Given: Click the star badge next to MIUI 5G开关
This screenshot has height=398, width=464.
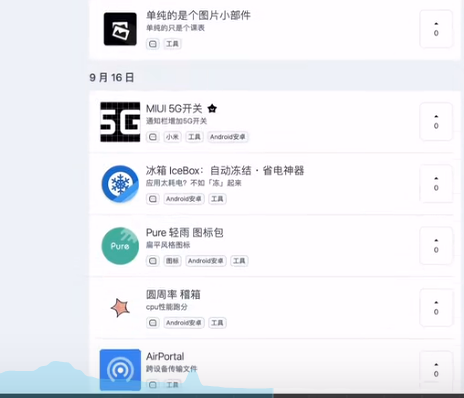Looking at the screenshot, I should 212,109.
